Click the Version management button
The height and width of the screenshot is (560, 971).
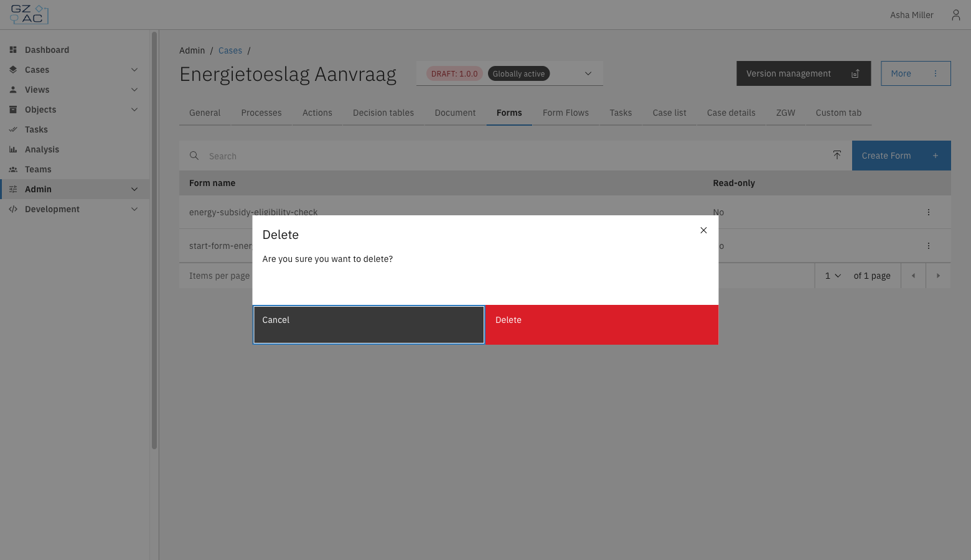tap(804, 73)
